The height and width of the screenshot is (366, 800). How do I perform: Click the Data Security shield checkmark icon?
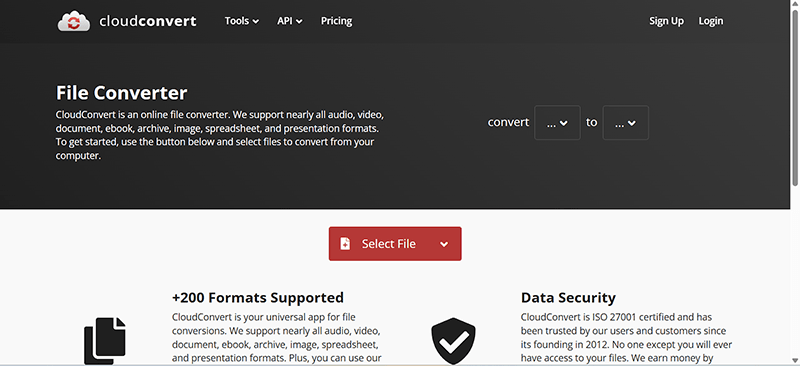point(453,341)
